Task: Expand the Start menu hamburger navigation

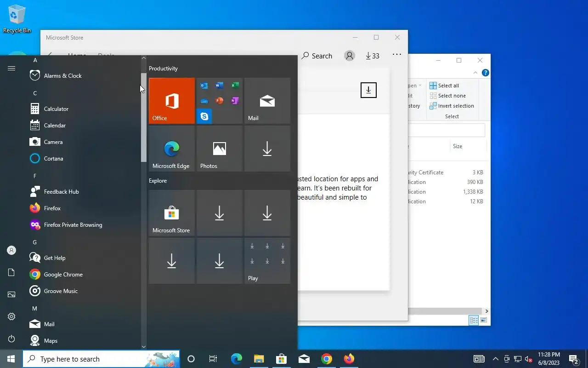Action: point(11,69)
